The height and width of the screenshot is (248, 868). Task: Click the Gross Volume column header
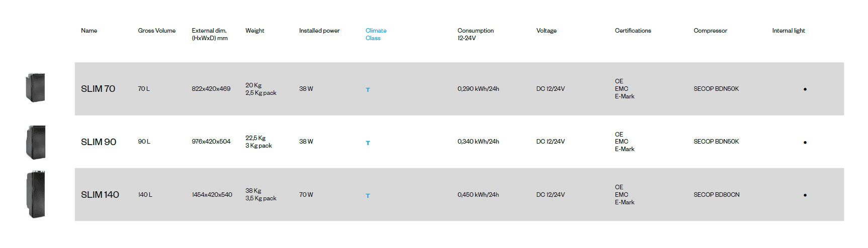(x=156, y=31)
